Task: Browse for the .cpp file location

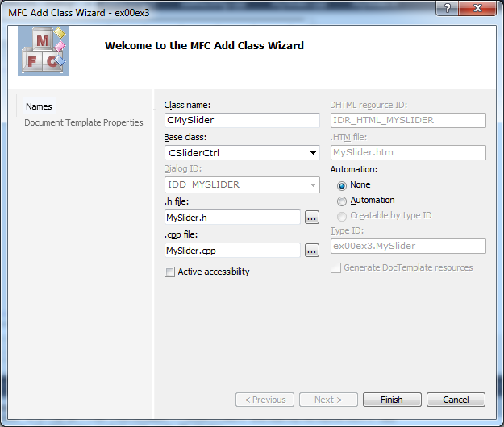Action: (x=312, y=251)
